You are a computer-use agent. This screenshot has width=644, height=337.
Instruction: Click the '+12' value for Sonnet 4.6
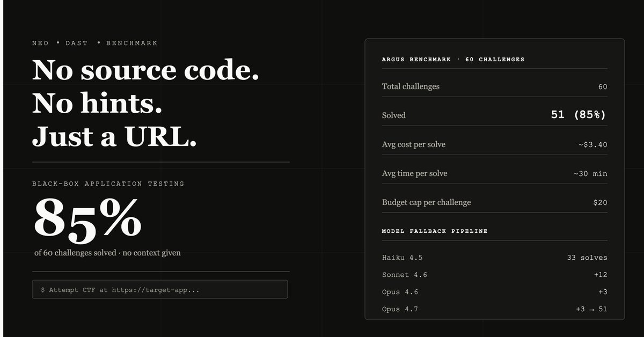tap(600, 275)
